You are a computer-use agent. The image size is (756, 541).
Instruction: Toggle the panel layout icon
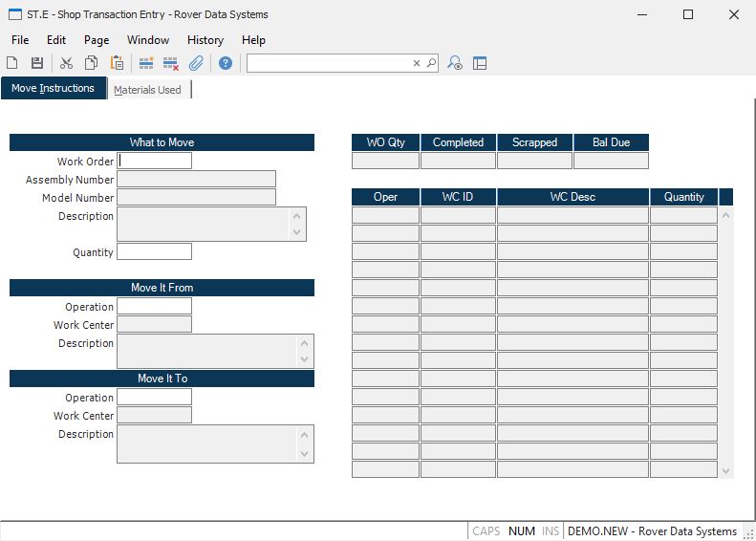[480, 63]
